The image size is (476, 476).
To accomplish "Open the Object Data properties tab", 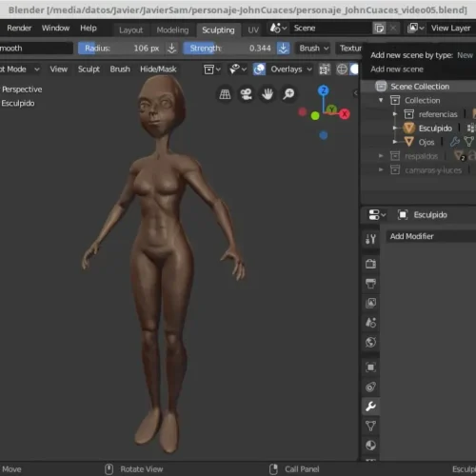I will (370, 426).
